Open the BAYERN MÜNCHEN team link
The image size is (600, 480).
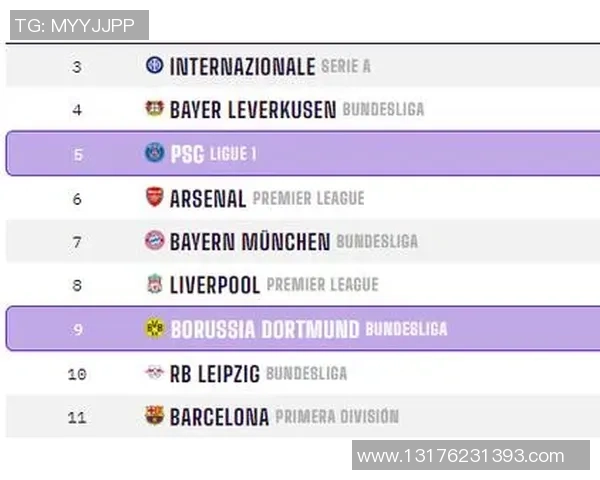click(x=249, y=242)
